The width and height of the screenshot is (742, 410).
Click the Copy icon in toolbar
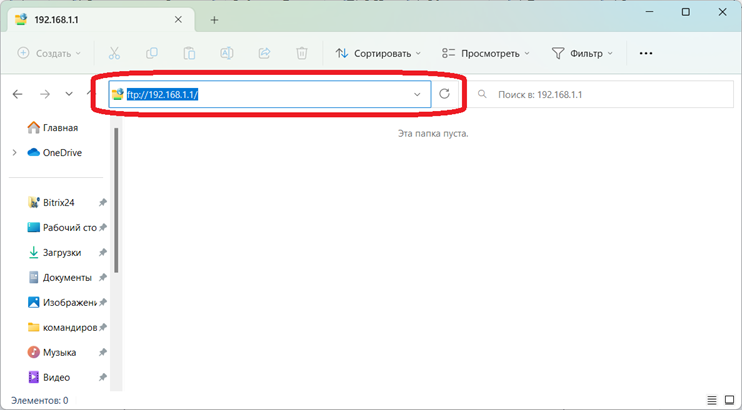pos(152,53)
